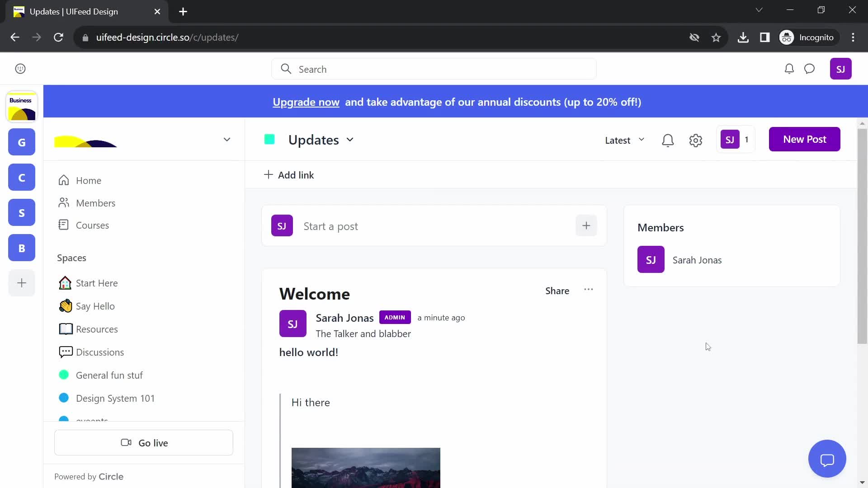868x488 pixels.
Task: Click the New Post button
Action: [805, 139]
